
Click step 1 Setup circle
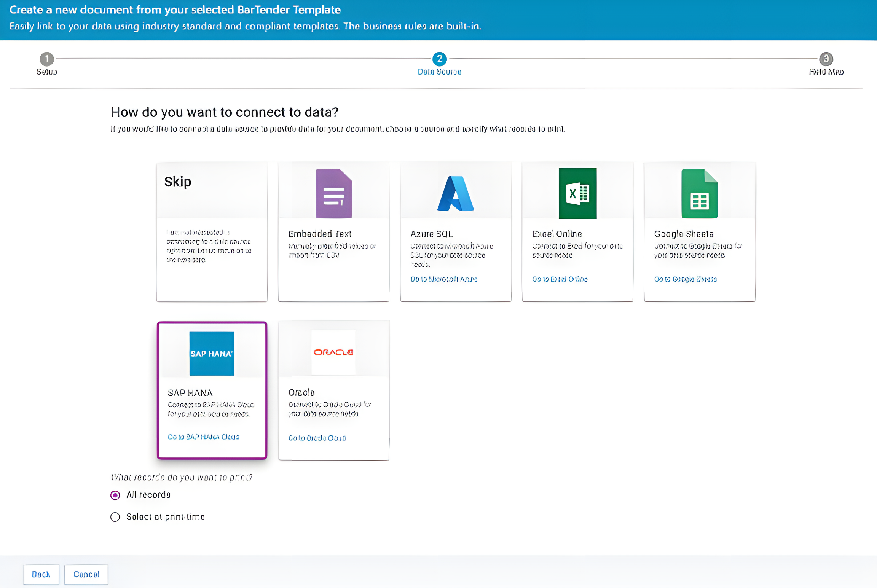coord(47,59)
